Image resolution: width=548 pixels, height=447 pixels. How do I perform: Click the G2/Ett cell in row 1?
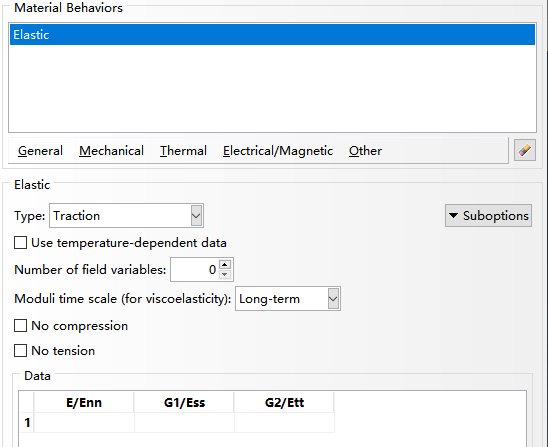click(284, 423)
